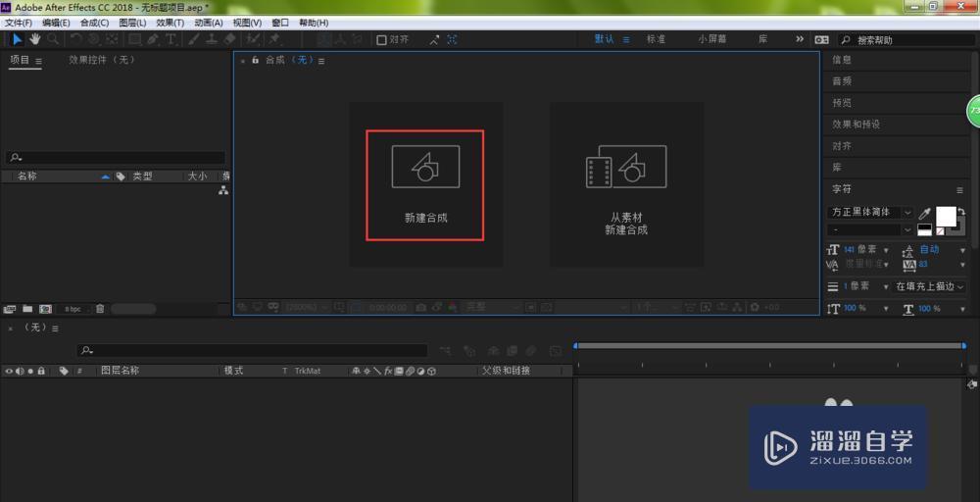Select the Eraser tool
Viewport: 980px width, 502px height.
click(228, 39)
